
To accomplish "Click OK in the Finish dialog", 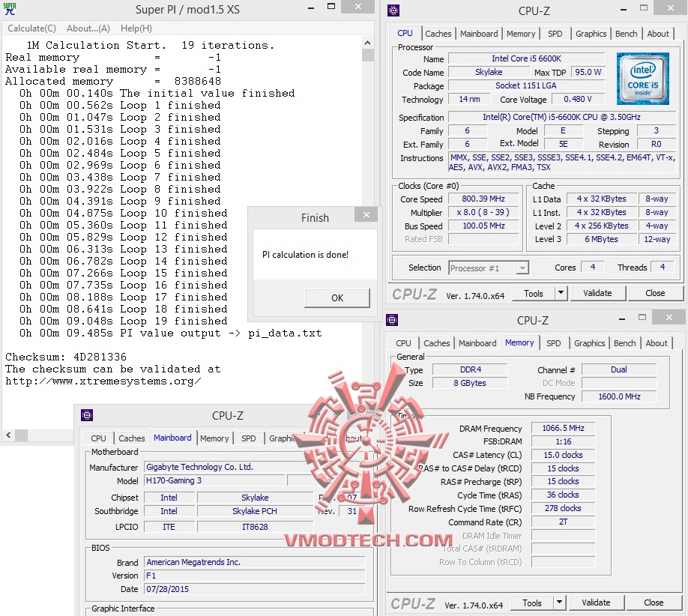I will pos(337,298).
